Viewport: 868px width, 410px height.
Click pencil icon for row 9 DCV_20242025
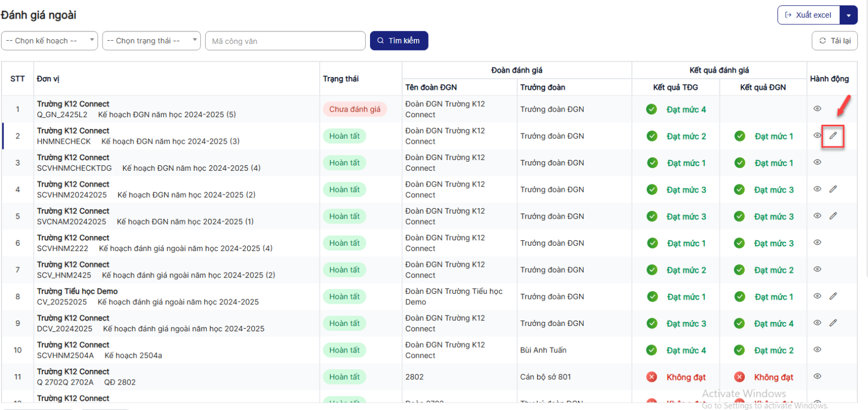coord(833,323)
